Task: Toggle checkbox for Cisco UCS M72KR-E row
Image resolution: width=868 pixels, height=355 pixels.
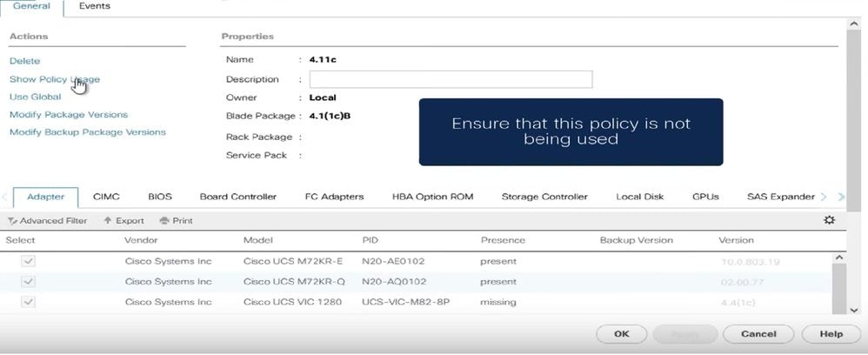Action: pyautogui.click(x=28, y=261)
